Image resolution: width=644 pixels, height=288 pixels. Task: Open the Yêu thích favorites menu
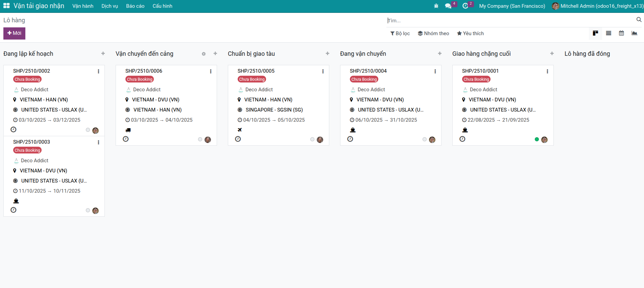pyautogui.click(x=470, y=33)
